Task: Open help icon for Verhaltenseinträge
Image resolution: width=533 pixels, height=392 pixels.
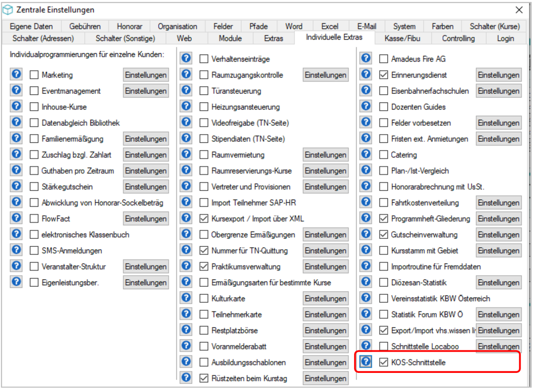Action: pyautogui.click(x=187, y=59)
